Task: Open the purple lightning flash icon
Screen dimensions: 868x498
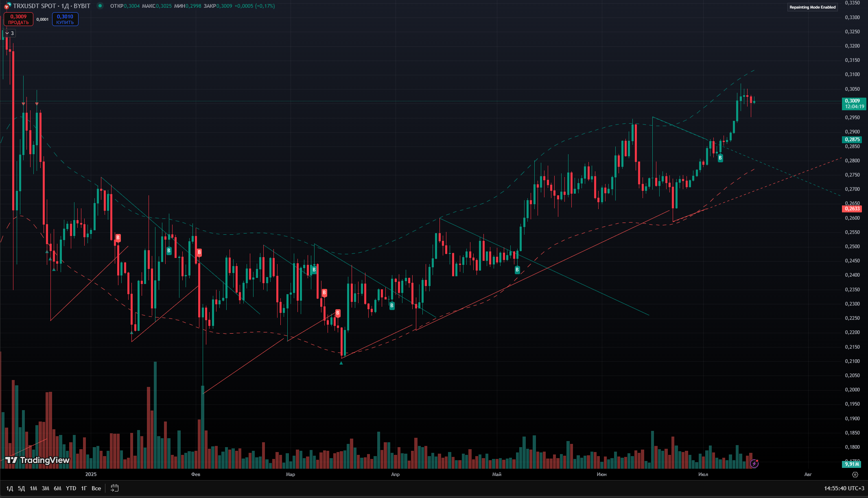Action: [754, 463]
